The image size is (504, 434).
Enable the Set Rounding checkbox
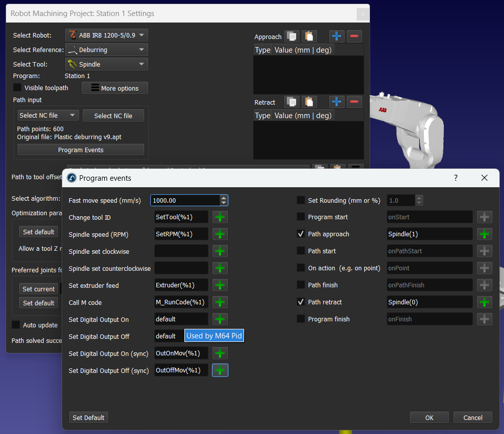click(301, 200)
